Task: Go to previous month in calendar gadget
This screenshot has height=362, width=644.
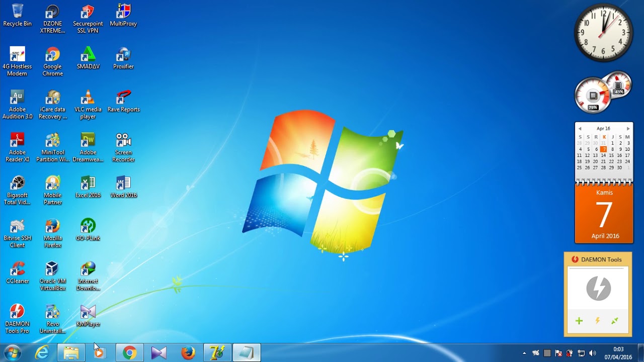Action: coord(580,129)
